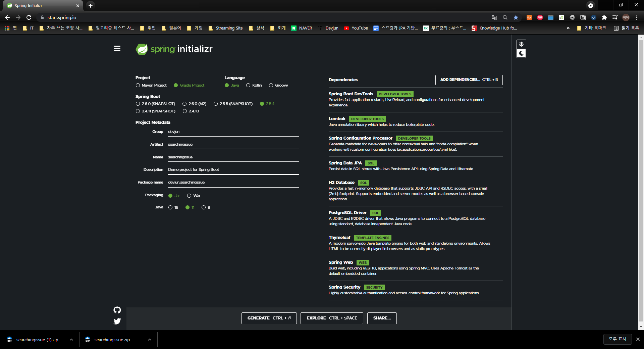Open the YouTube bookmark
The height and width of the screenshot is (349, 644).
[x=356, y=28]
